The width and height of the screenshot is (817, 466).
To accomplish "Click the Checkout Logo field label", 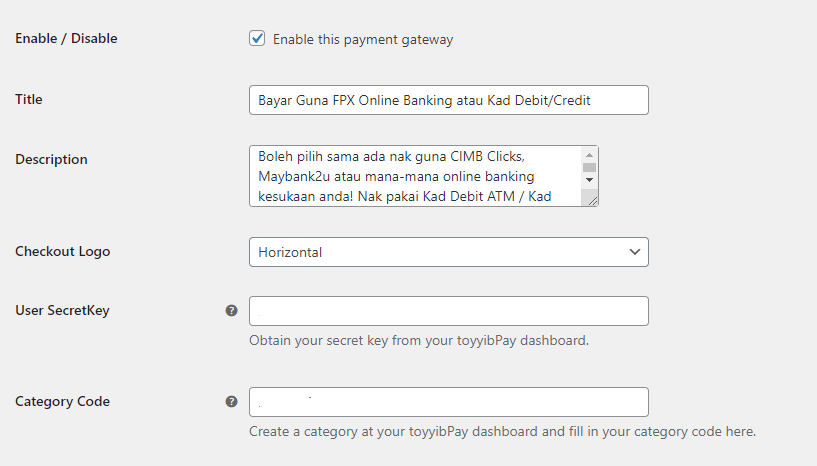I will click(63, 251).
